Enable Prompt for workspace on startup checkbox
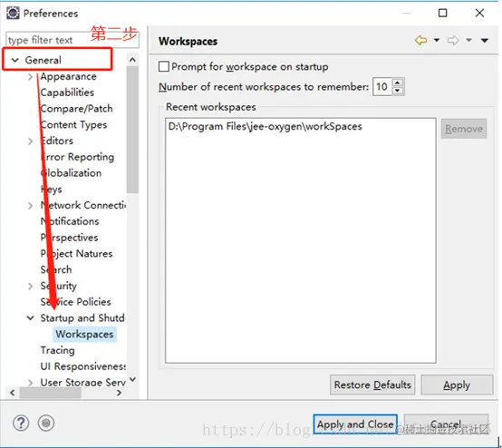The width and height of the screenshot is (502, 448). pos(164,66)
